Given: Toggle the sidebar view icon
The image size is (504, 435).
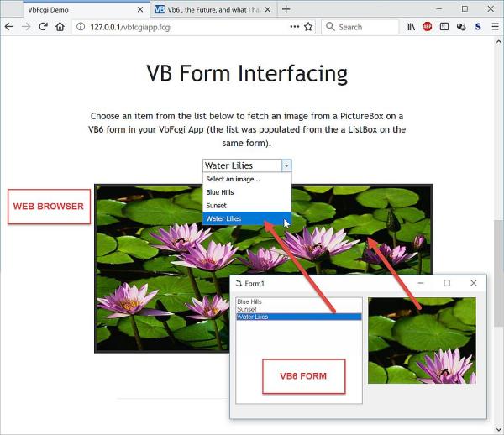Looking at the screenshot, I should (444, 27).
